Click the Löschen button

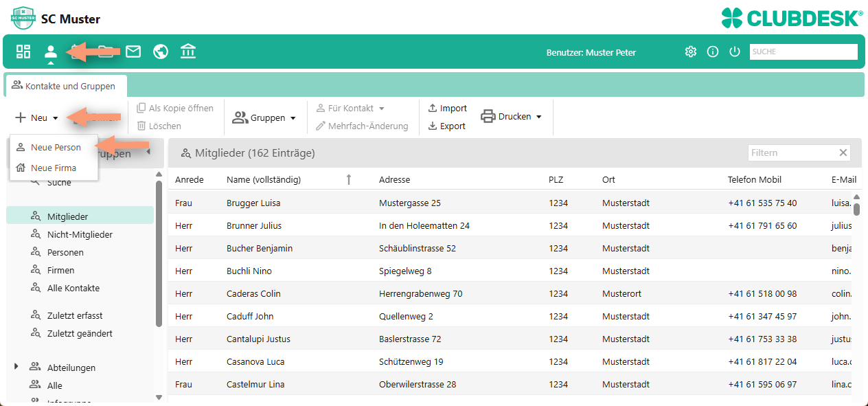(159, 126)
